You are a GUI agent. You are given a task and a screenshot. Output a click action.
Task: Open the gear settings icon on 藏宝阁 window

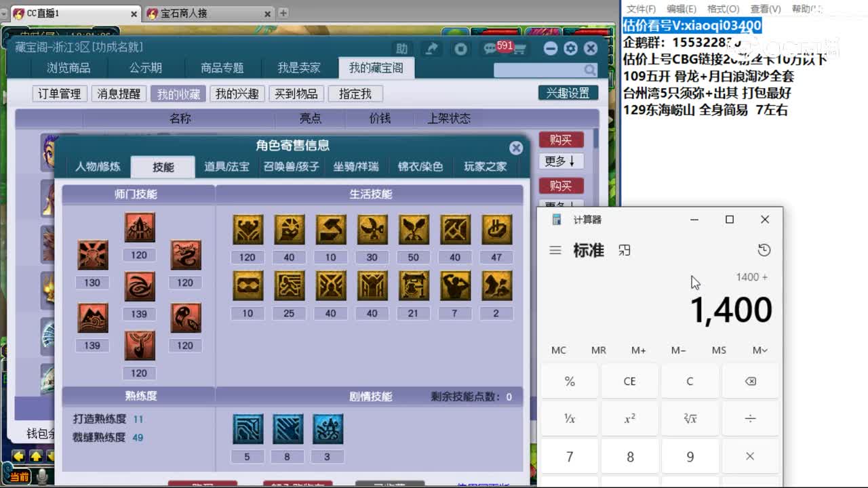coord(570,48)
